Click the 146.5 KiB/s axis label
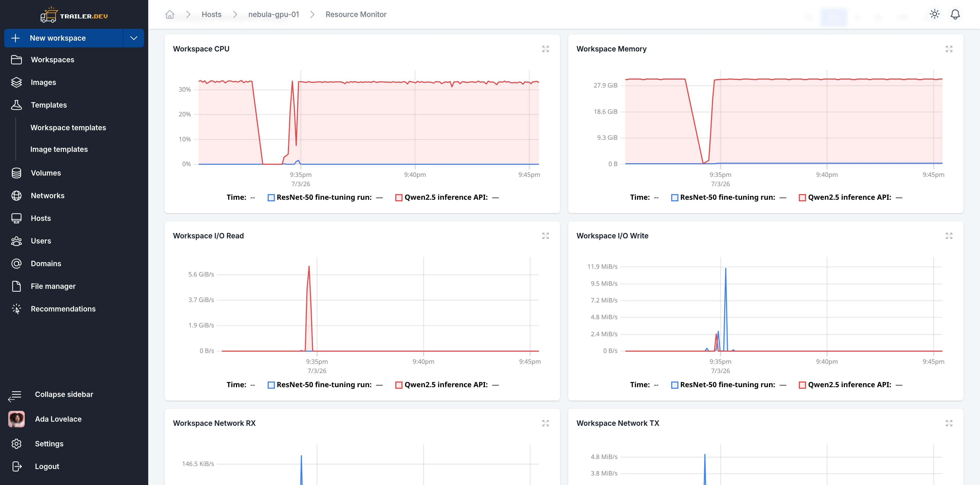This screenshot has height=485, width=980. (198, 464)
